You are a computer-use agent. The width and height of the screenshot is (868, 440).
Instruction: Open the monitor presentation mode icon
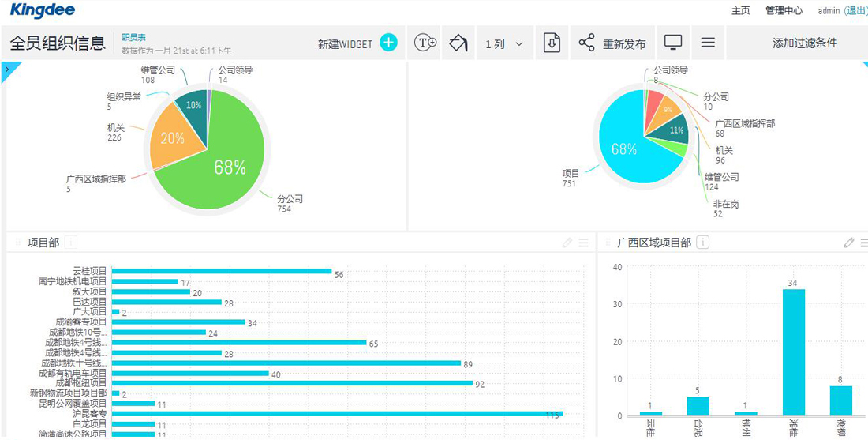[x=673, y=43]
